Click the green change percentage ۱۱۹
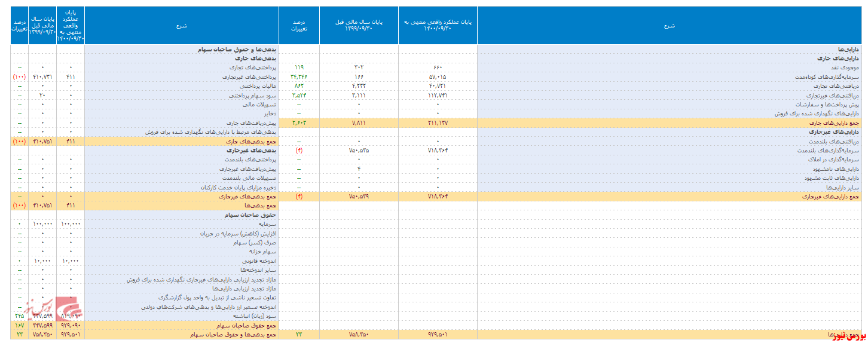The width and height of the screenshot is (868, 343). tap(299, 68)
